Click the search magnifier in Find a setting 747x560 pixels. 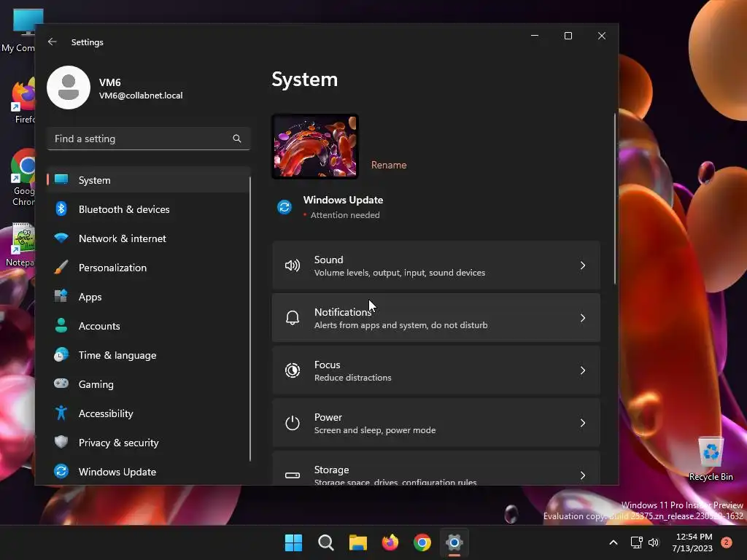237,139
